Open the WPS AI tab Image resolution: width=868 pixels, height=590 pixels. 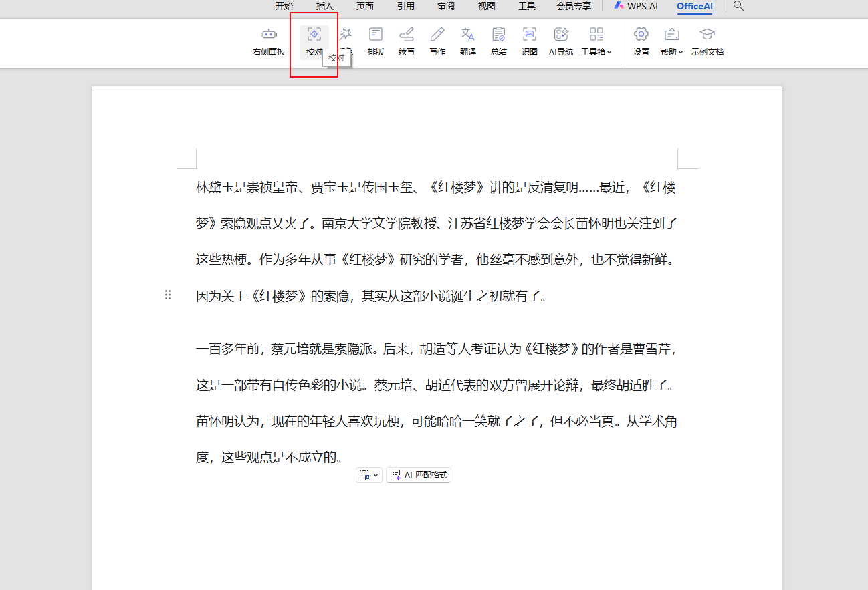(x=636, y=6)
